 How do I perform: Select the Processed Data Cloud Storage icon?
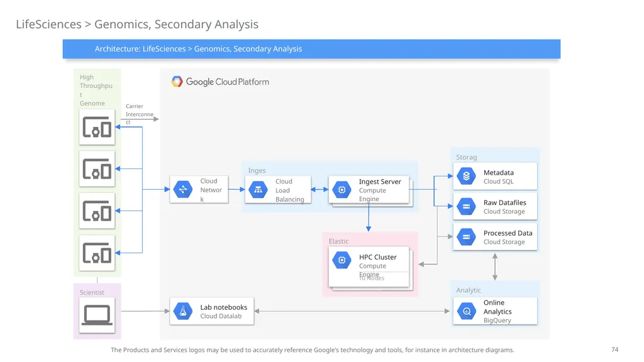(x=466, y=237)
